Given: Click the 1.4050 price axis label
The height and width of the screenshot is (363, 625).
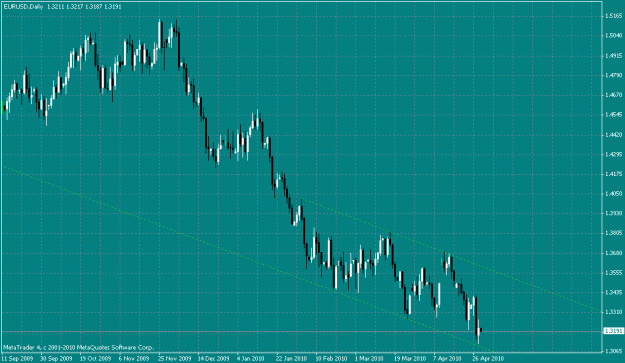Looking at the screenshot, I should coord(614,194).
